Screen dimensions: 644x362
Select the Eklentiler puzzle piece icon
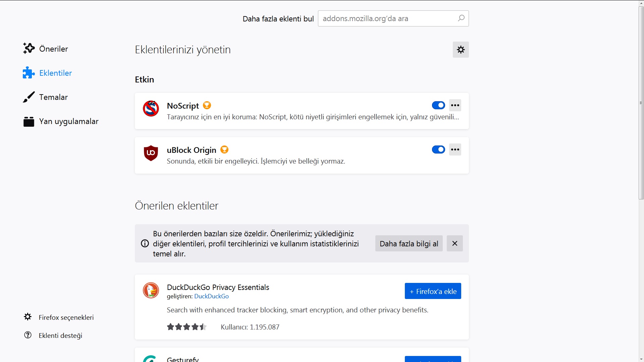point(29,73)
